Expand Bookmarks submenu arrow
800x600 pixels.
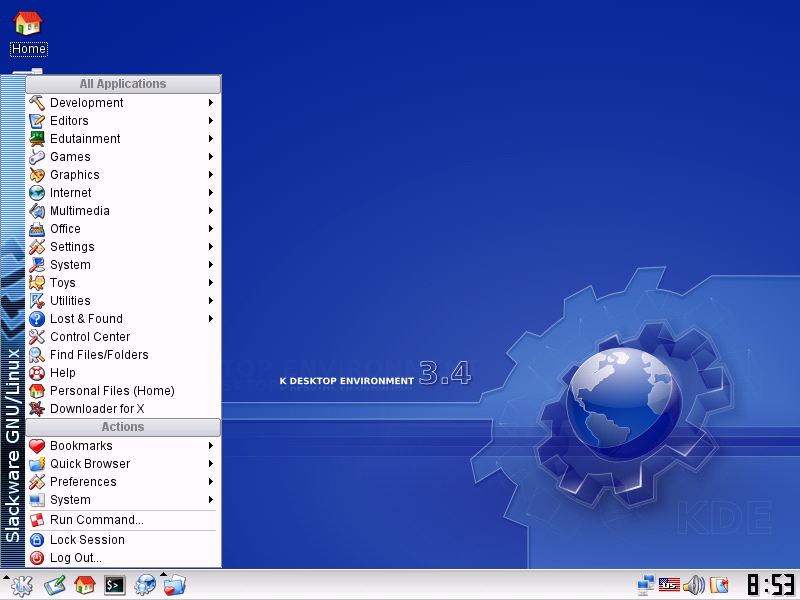[x=210, y=446]
